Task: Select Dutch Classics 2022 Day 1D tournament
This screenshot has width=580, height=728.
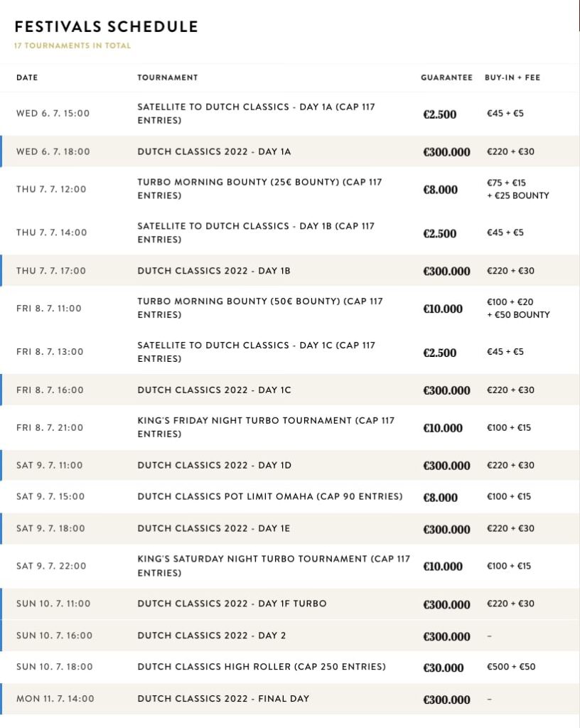Action: (x=214, y=466)
